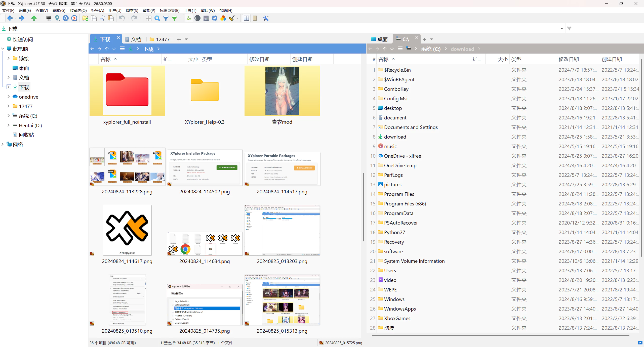
Task: Click the address bar filter funnel icon
Action: pyautogui.click(x=569, y=28)
